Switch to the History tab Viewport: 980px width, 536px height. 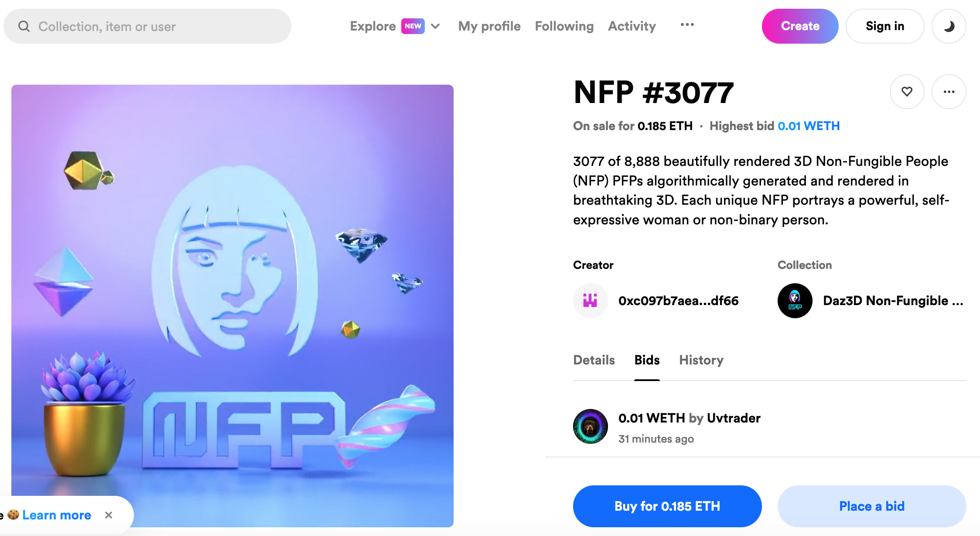point(701,360)
